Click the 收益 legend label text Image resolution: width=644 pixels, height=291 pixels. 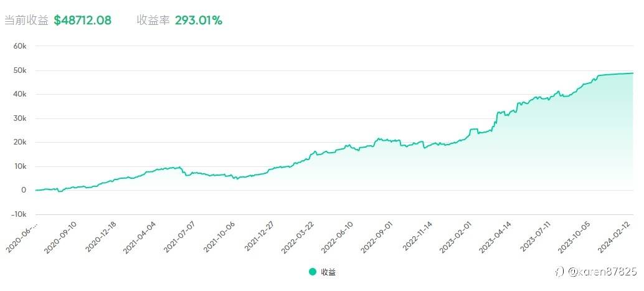328,272
